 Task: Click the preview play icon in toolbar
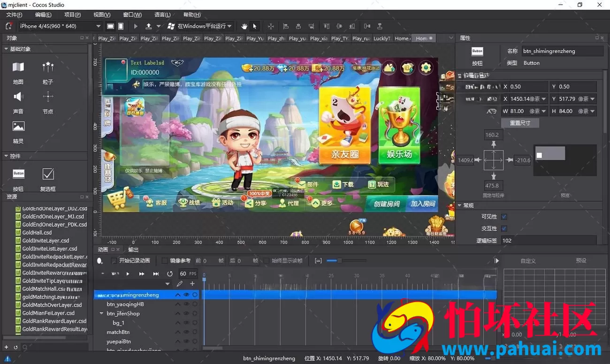(136, 26)
